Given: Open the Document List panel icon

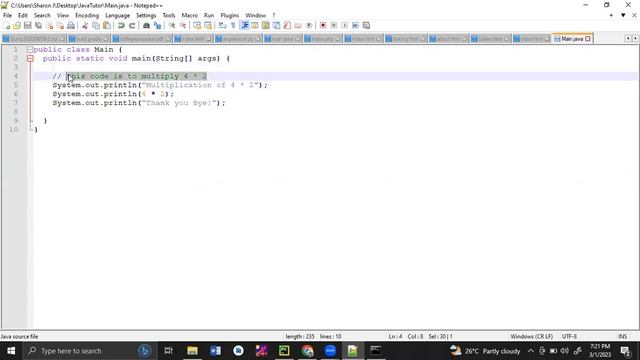Looking at the screenshot, I should tap(276, 25).
